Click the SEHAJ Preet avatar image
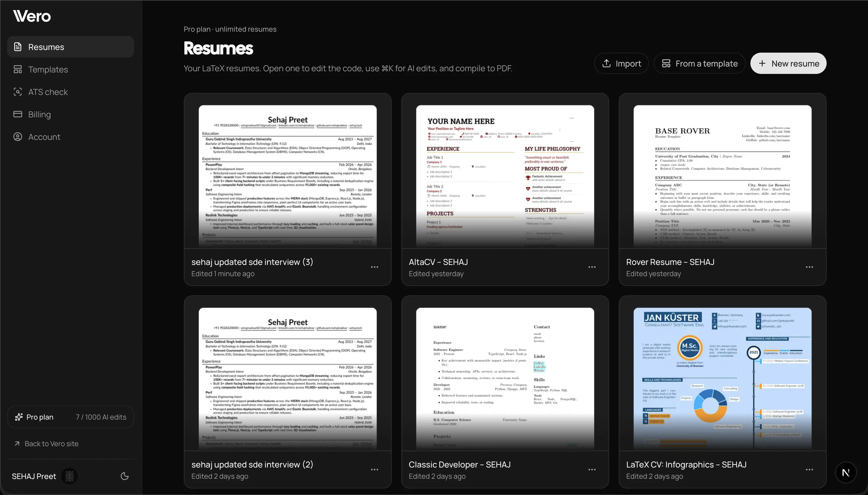The height and width of the screenshot is (495, 868). (x=69, y=476)
